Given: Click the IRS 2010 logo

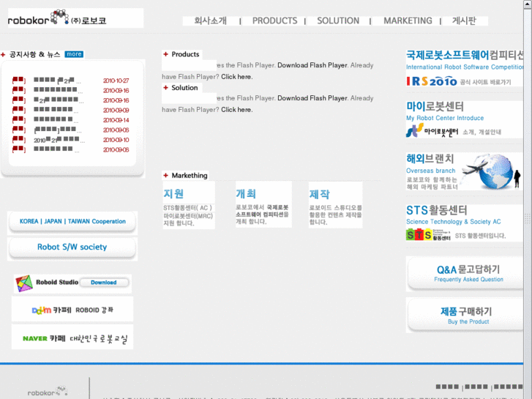Looking at the screenshot, I should (x=432, y=81).
